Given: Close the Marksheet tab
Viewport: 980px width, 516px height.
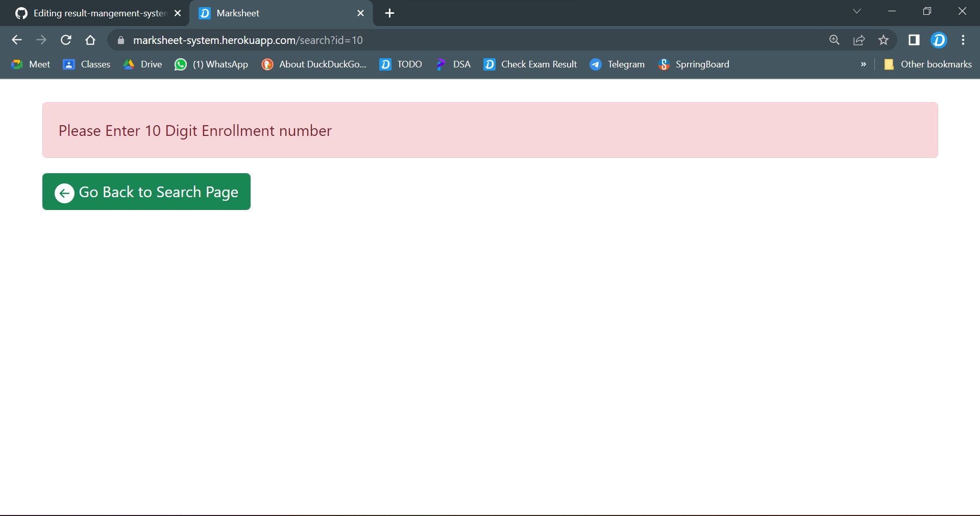Looking at the screenshot, I should (x=360, y=13).
